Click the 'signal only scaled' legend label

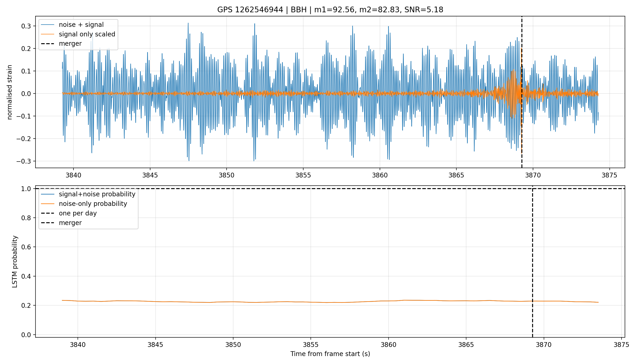point(87,34)
